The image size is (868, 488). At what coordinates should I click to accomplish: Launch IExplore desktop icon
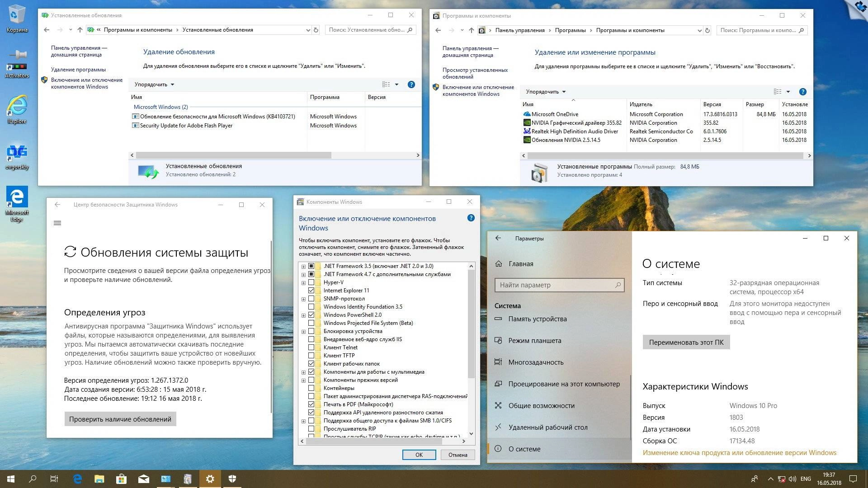tap(17, 109)
